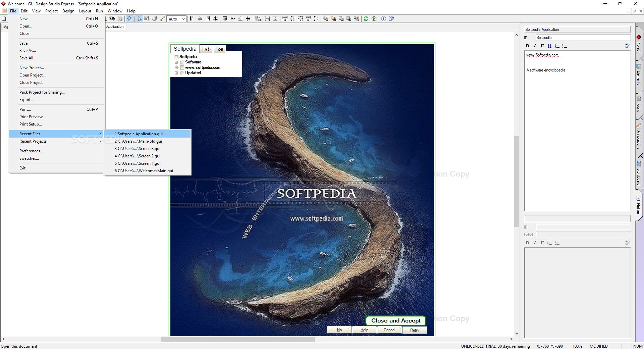Open the Layout menu
This screenshot has width=644, height=349.
85,11
